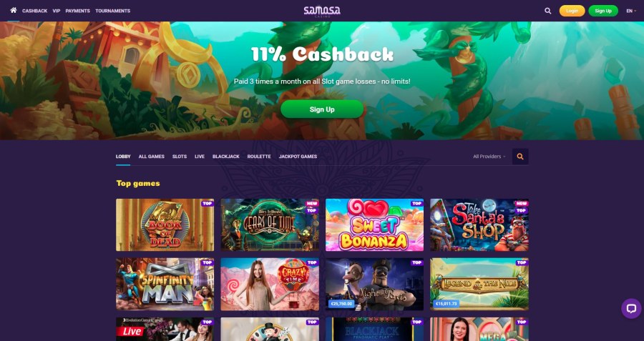
Task: Open search via header magnifier icon
Action: point(548,11)
